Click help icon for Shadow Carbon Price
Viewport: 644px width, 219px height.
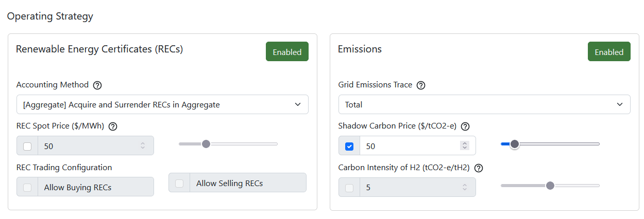465,126
